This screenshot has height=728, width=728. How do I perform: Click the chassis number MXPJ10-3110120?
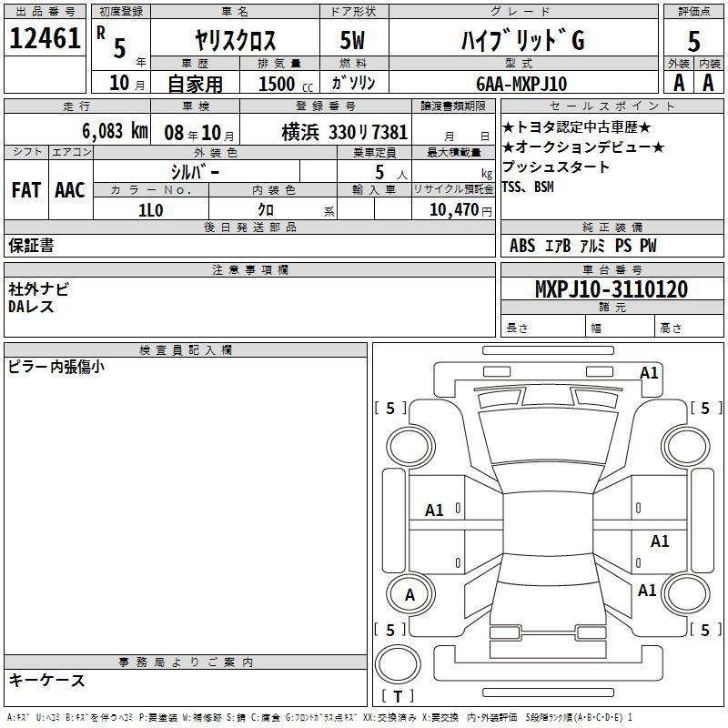pyautogui.click(x=611, y=289)
